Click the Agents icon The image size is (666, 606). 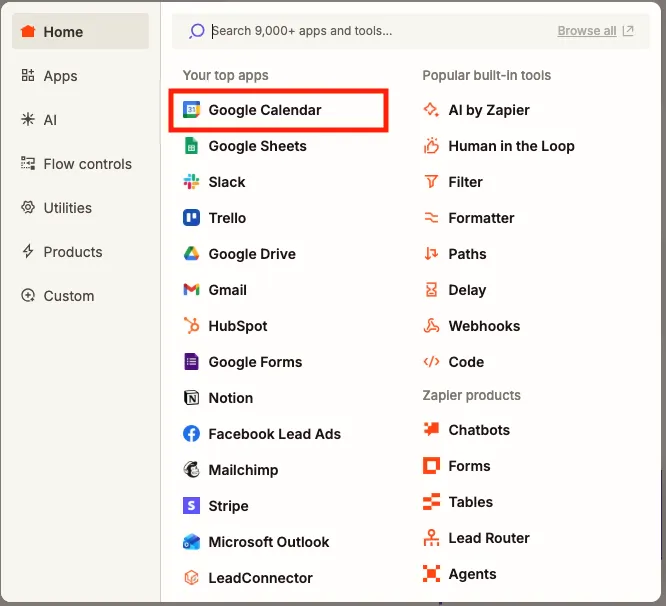[431, 574]
